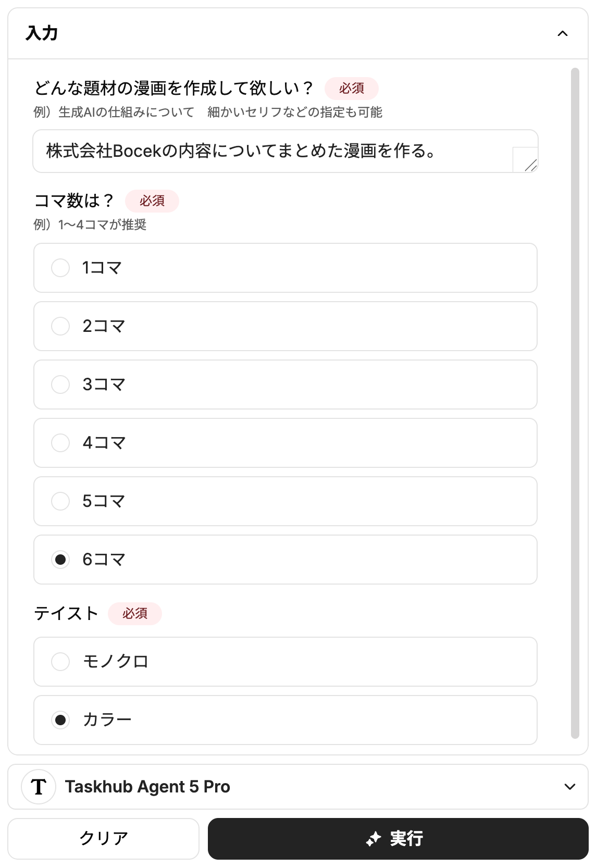The height and width of the screenshot is (868, 596).
Task: Click the vertical scrollbar of the form
Action: (x=575, y=401)
